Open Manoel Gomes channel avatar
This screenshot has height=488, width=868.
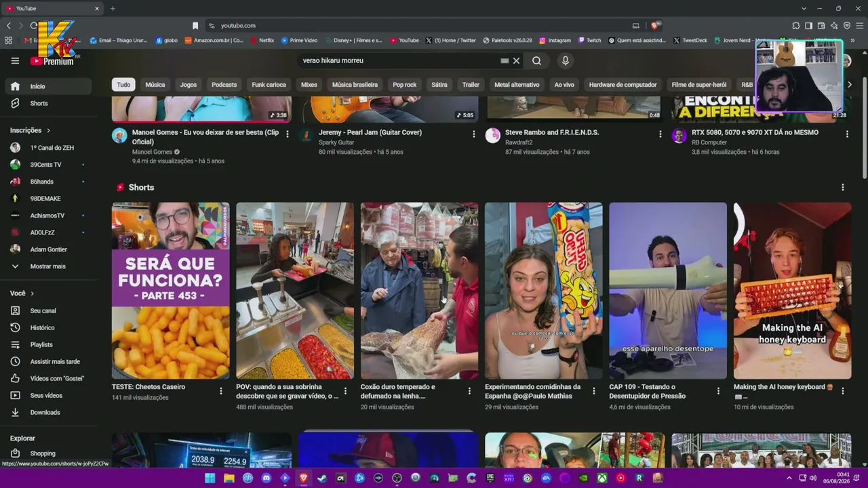(119, 136)
